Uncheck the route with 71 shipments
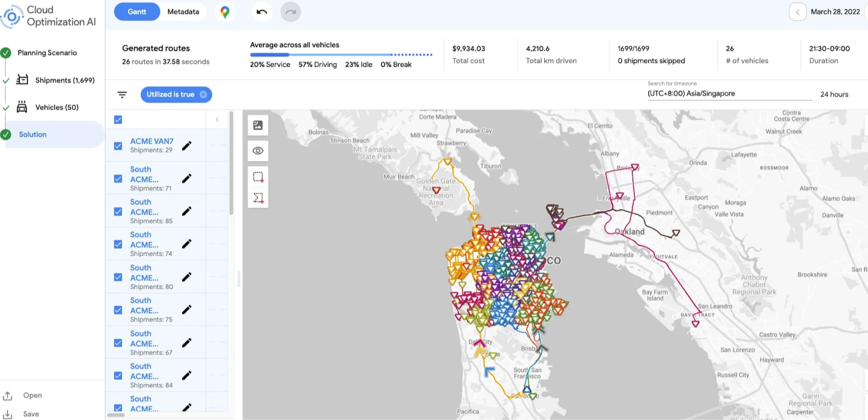Viewport: 868px width, 420px height. pos(118,179)
